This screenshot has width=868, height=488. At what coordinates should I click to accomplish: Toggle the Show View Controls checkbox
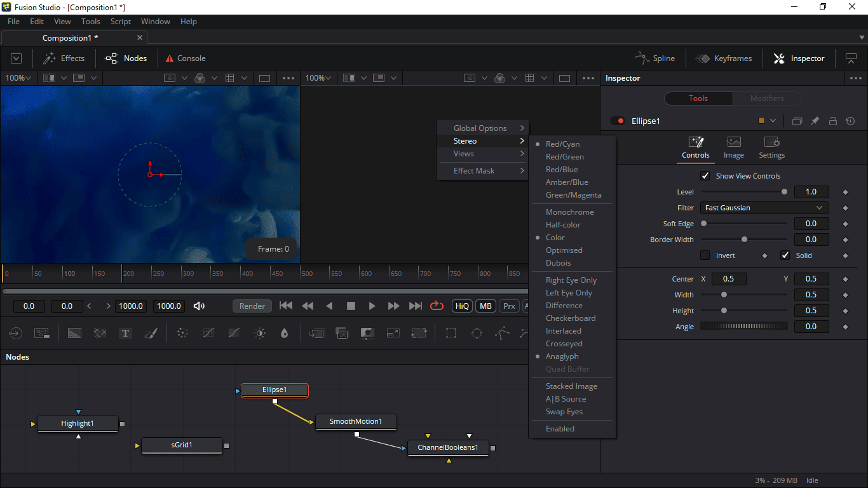(705, 176)
